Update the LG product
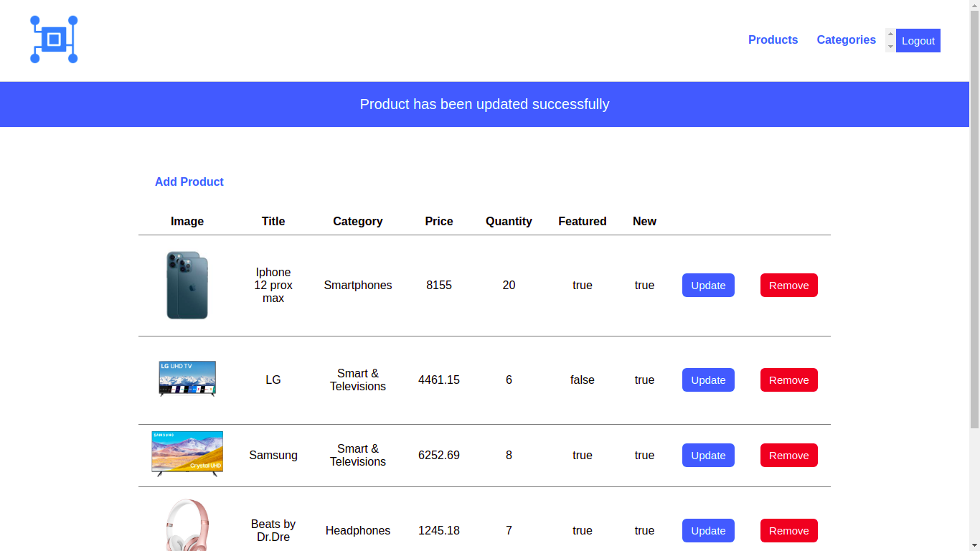The image size is (980, 551). [708, 380]
